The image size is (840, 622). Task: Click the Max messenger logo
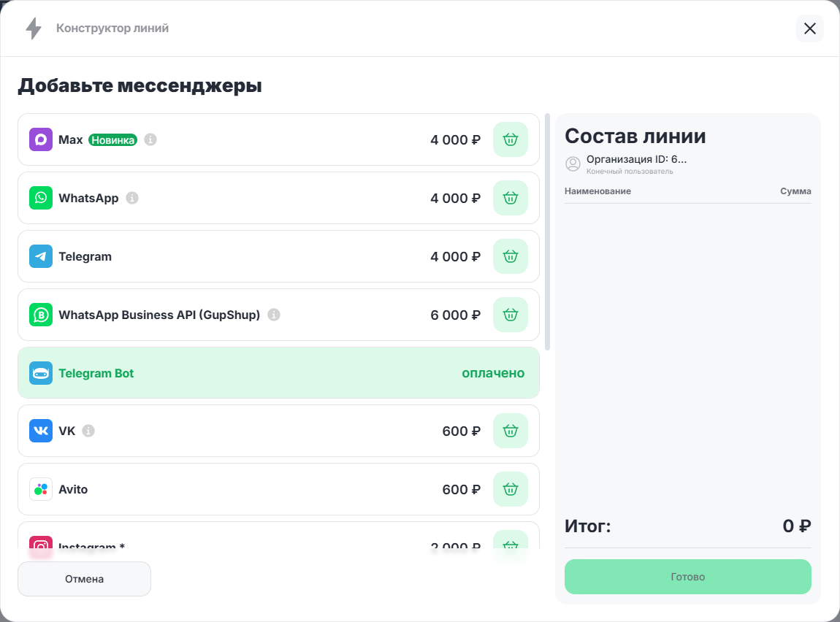click(x=41, y=139)
